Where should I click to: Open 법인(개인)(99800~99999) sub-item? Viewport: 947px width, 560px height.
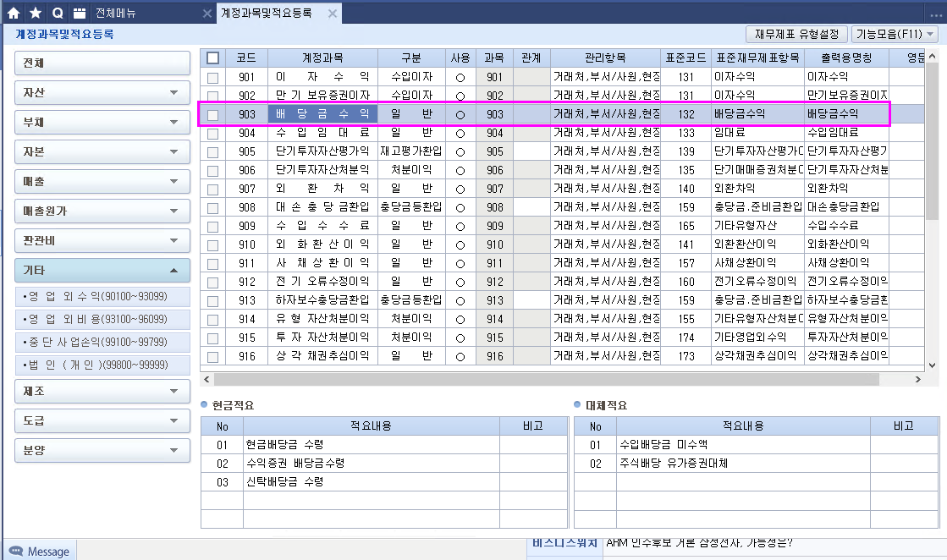[x=102, y=365]
